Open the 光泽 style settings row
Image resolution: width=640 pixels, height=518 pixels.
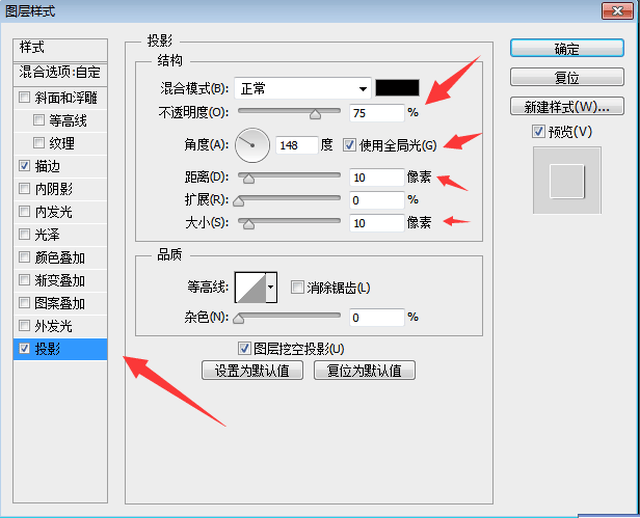(60, 234)
